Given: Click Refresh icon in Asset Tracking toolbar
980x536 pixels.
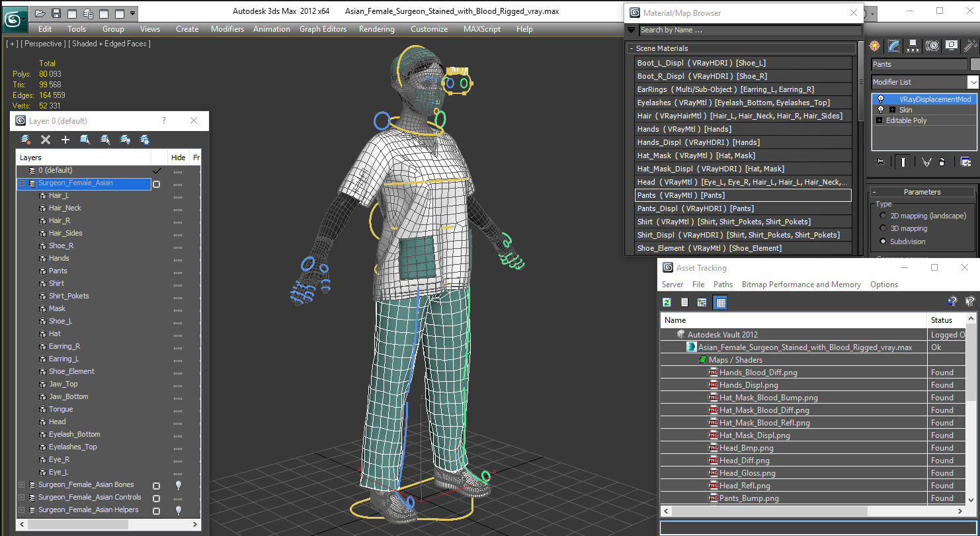Looking at the screenshot, I should point(667,302).
